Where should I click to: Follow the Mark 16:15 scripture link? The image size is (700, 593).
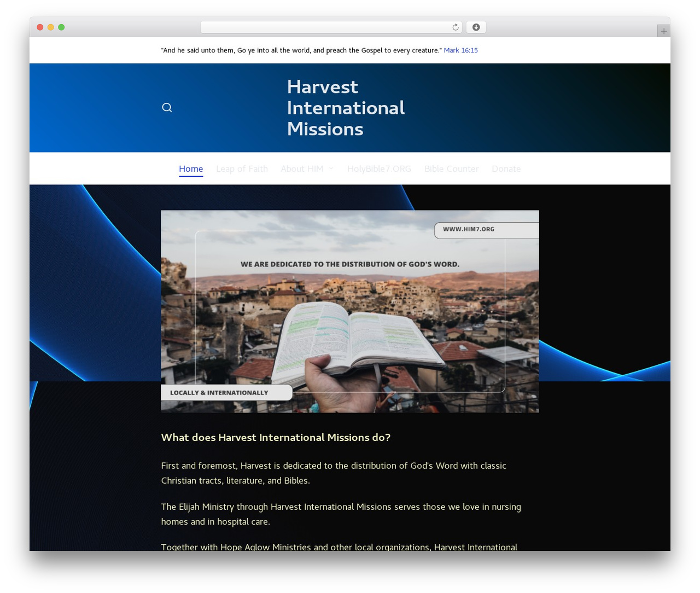click(x=460, y=50)
